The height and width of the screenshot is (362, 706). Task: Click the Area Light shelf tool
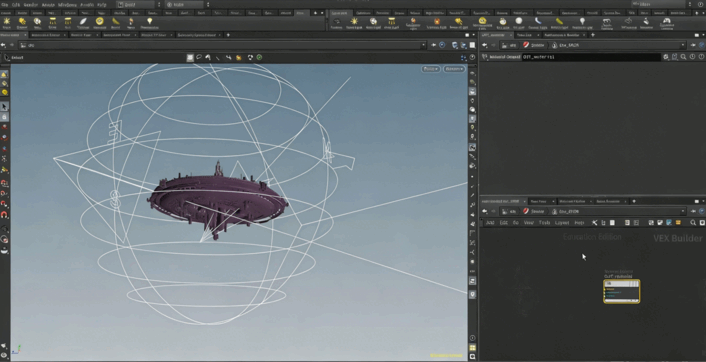[x=392, y=23]
